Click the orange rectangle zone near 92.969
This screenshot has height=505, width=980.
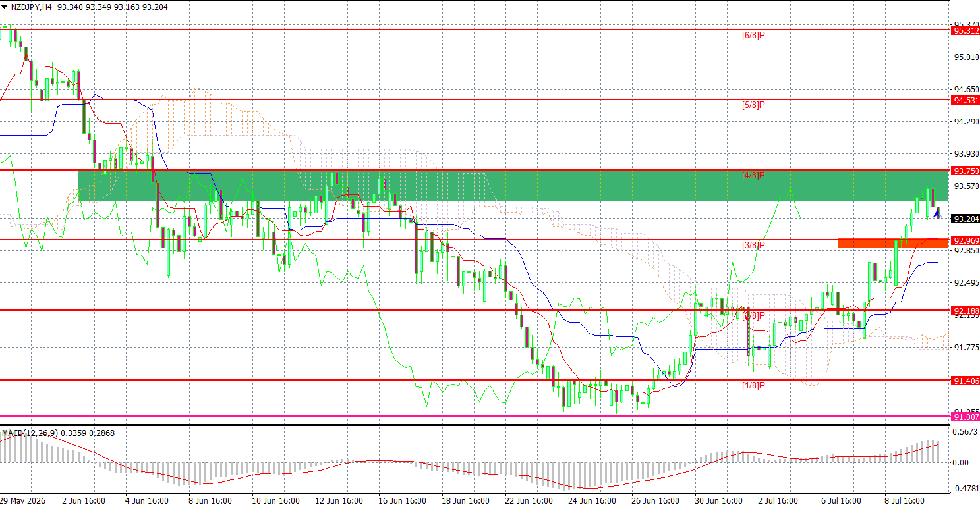(893, 243)
